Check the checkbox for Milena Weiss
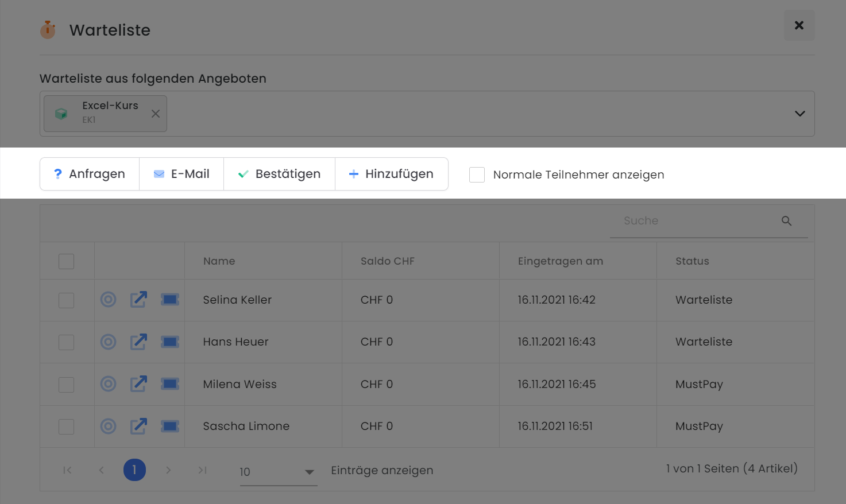 (x=66, y=384)
